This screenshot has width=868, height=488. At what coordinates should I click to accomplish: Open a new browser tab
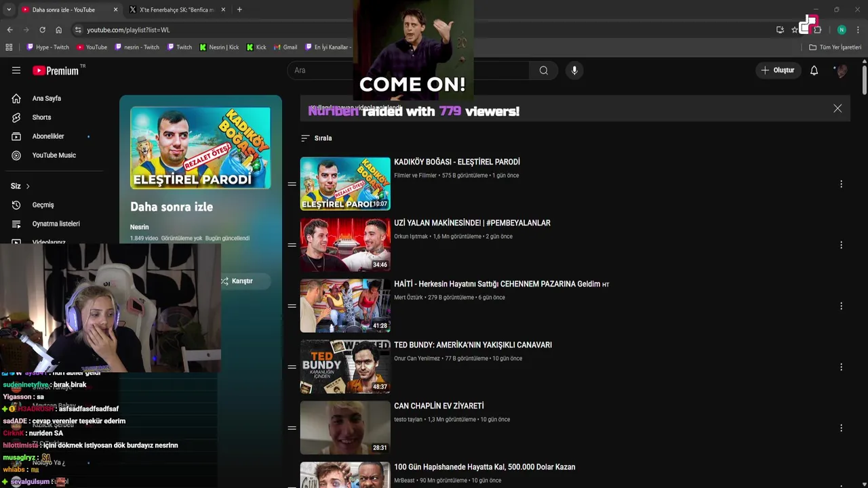239,9
